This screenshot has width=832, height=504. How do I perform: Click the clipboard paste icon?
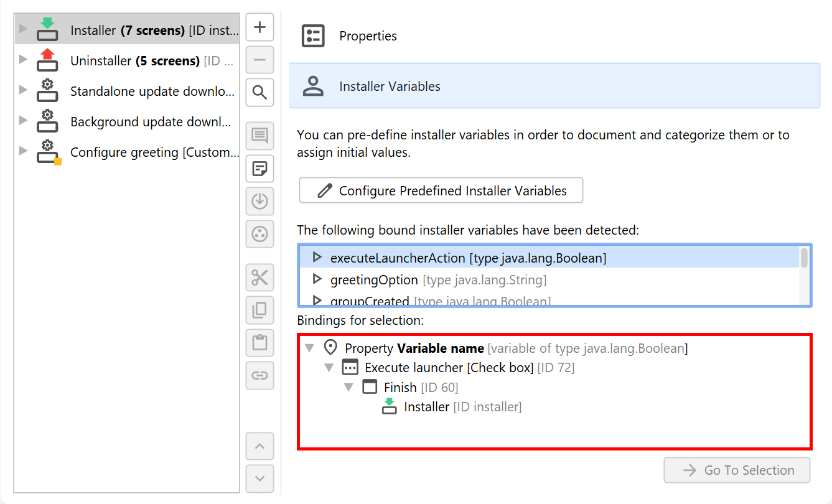click(x=260, y=342)
